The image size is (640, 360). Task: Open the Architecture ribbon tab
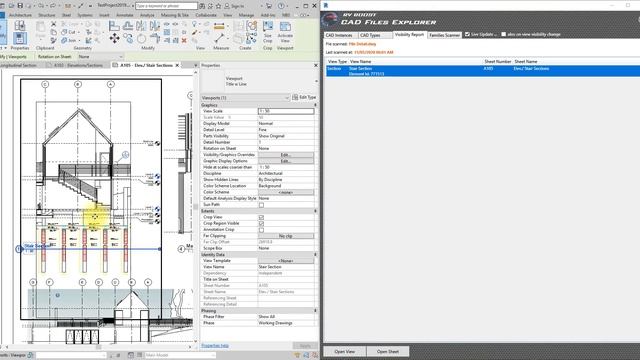click(20, 15)
